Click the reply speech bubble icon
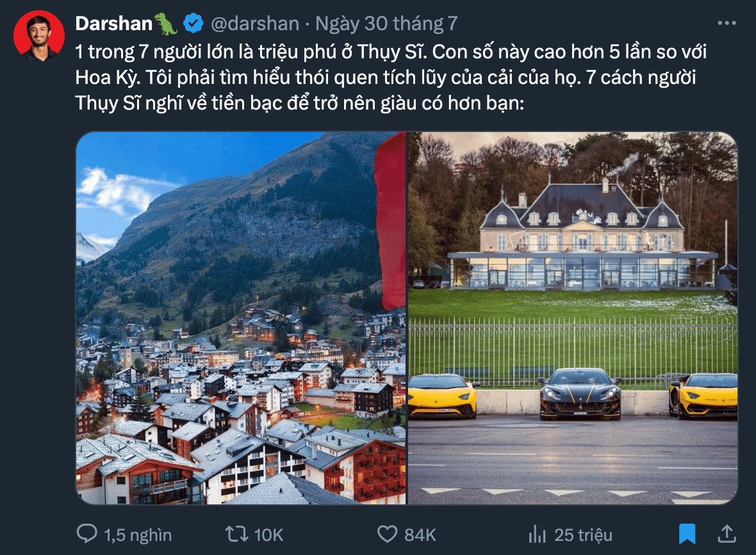756x555 pixels. pos(86,534)
